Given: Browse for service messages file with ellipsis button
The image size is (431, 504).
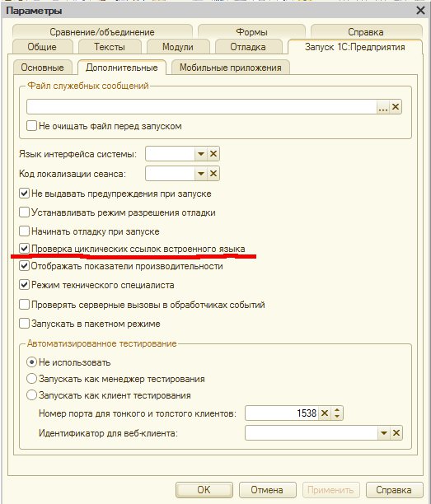Looking at the screenshot, I should [x=382, y=107].
